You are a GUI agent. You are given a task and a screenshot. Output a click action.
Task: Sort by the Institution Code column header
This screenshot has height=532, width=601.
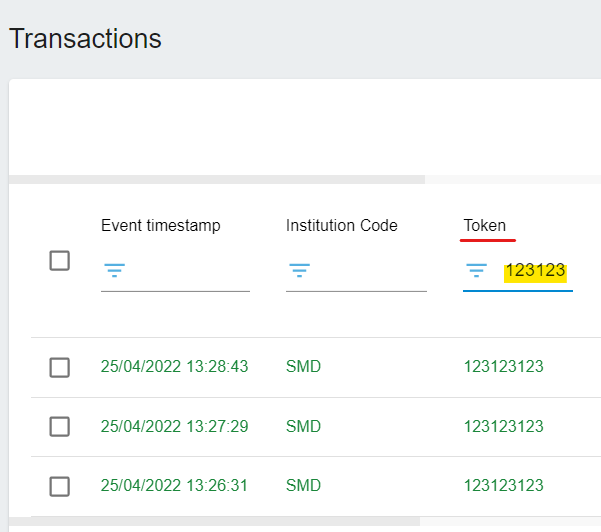click(x=342, y=225)
